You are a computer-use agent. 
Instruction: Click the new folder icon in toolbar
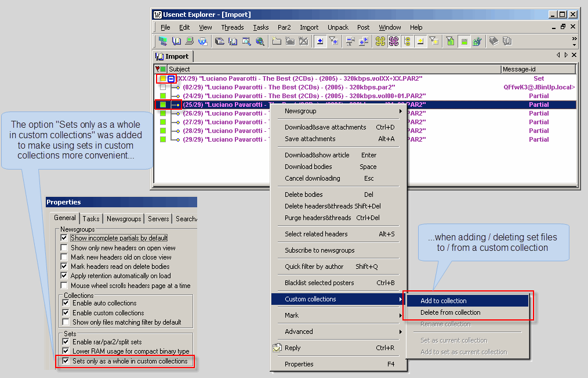coord(277,41)
